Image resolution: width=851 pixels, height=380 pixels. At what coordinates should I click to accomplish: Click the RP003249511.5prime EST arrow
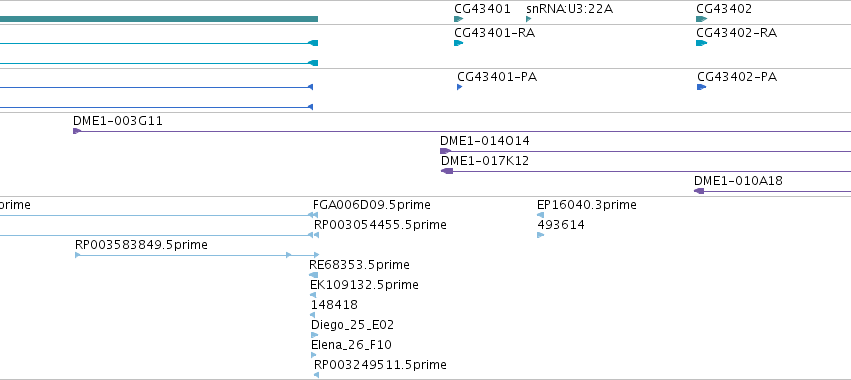pyautogui.click(x=316, y=375)
